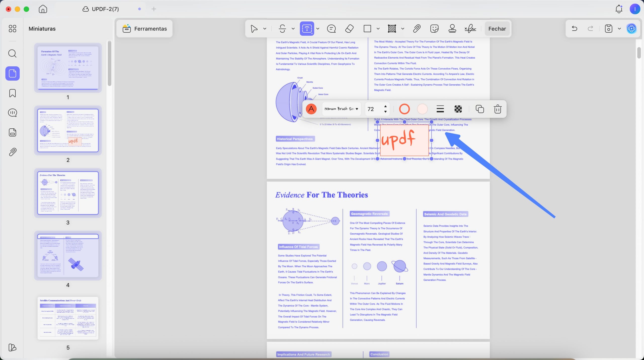Open the UPDF AI assistant icon
The height and width of the screenshot is (360, 644).
[631, 29]
